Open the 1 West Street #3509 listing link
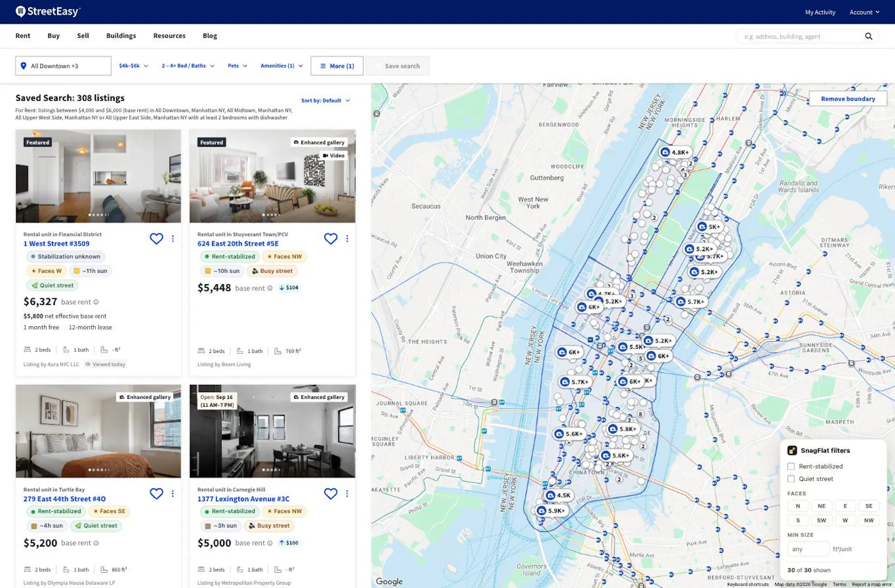This screenshot has width=895, height=588. click(56, 244)
